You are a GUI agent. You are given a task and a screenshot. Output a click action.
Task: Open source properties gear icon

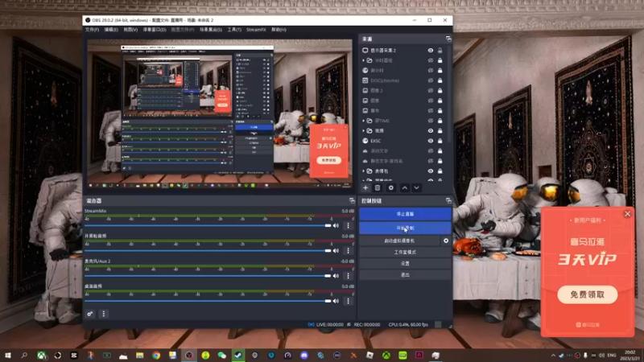click(x=391, y=188)
